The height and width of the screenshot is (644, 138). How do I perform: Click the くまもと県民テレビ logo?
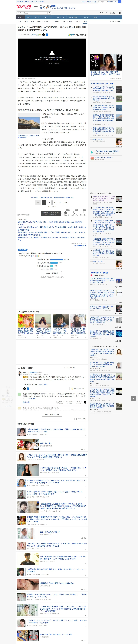tap(77, 35)
